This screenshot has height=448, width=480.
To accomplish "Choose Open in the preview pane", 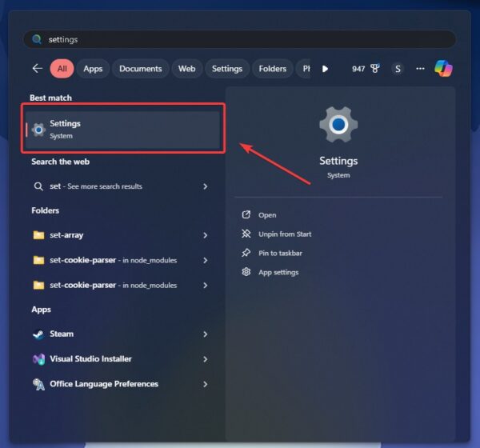I will coord(267,215).
